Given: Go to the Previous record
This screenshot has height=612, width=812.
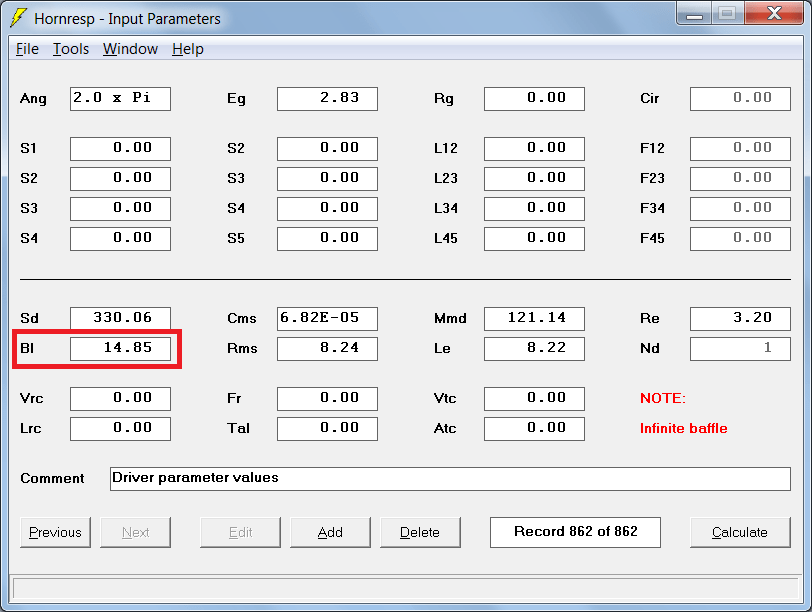Looking at the screenshot, I should click(55, 532).
